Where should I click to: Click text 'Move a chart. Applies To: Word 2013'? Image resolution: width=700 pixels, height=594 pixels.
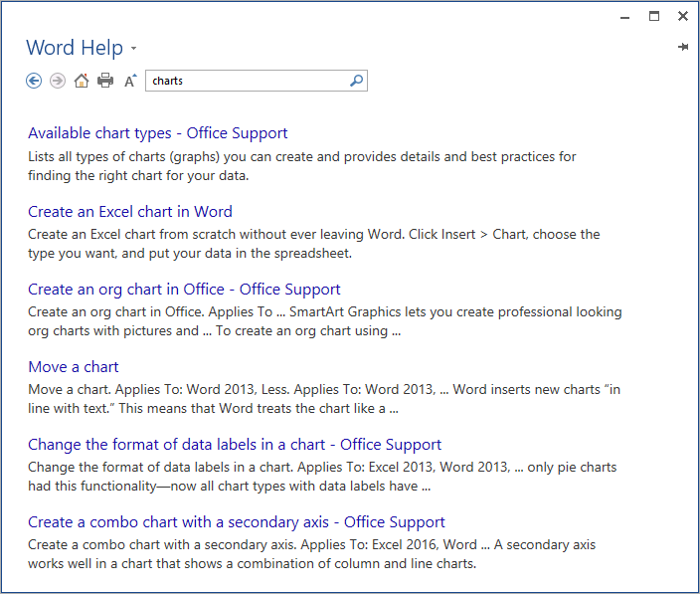click(x=141, y=389)
